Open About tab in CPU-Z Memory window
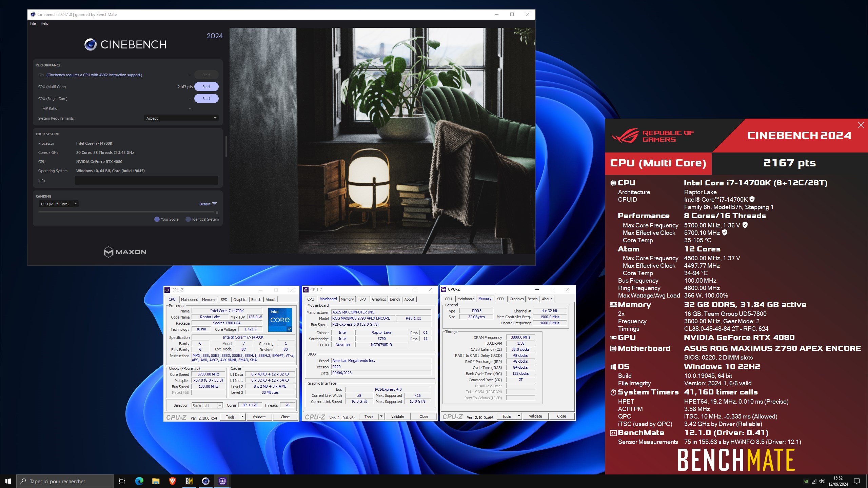868x488 pixels. point(547,299)
